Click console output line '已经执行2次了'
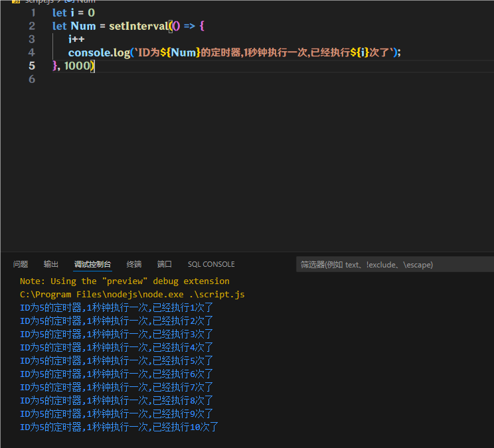 coord(117,321)
